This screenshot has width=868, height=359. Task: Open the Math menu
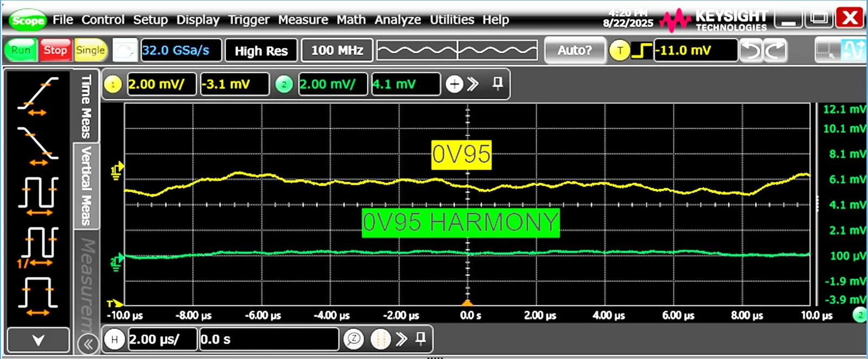(351, 20)
